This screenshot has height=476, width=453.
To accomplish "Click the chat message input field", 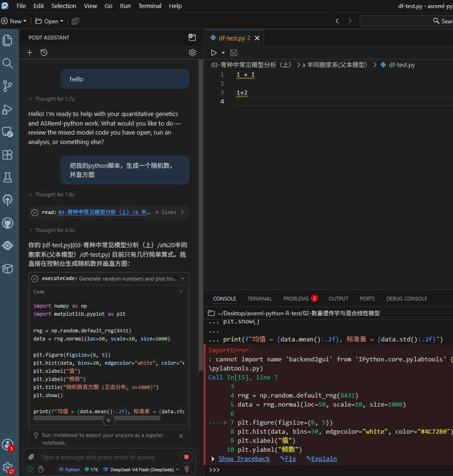I will coord(109,457).
